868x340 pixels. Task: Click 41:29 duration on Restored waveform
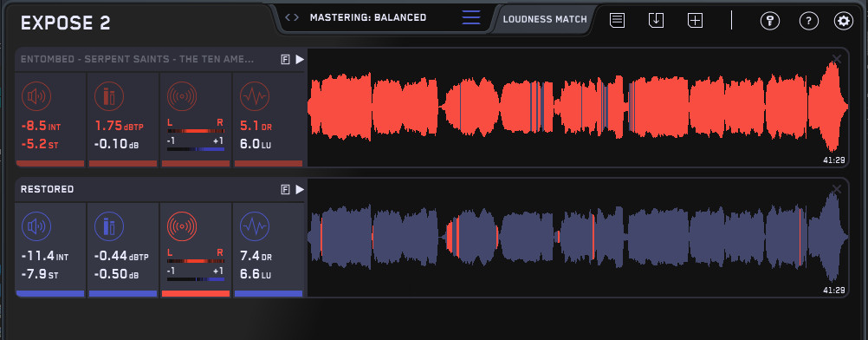834,290
